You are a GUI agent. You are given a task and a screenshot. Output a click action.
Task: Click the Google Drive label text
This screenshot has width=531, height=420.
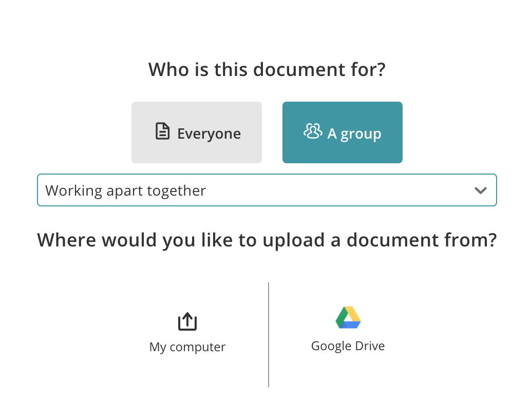coord(348,346)
